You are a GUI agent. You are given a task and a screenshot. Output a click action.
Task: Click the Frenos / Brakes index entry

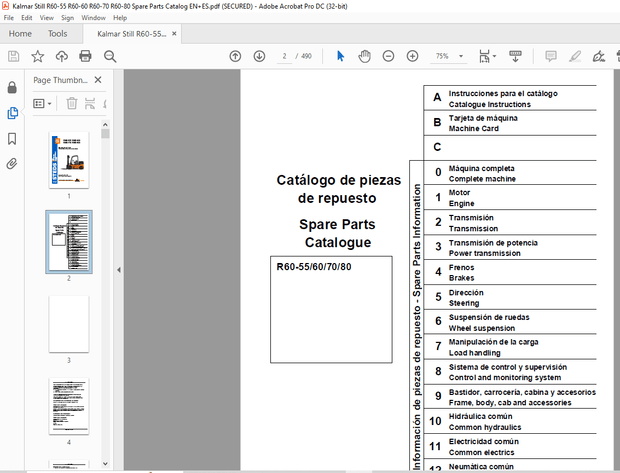click(510, 272)
